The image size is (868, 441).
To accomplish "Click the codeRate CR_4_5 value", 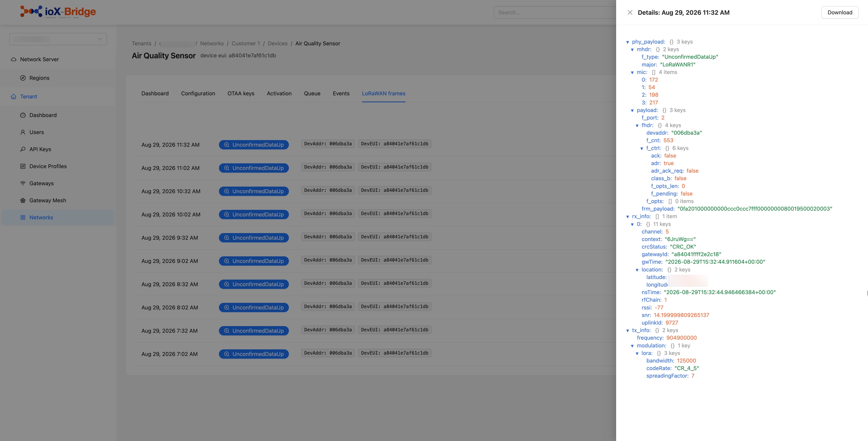I will tap(687, 368).
